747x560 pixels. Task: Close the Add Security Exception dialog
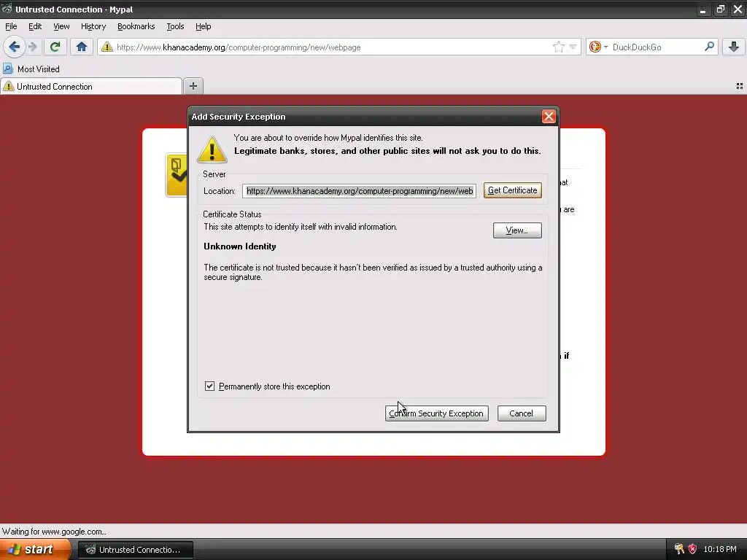pos(549,117)
